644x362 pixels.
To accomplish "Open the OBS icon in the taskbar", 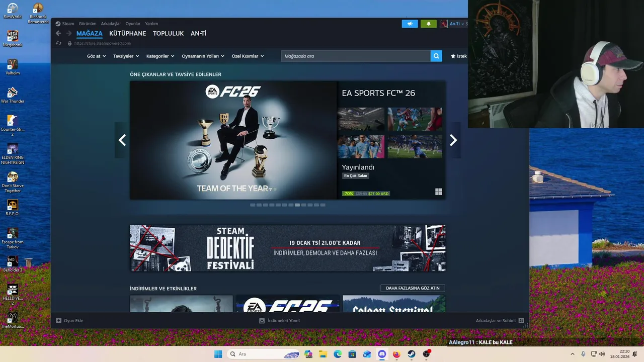I will (426, 354).
